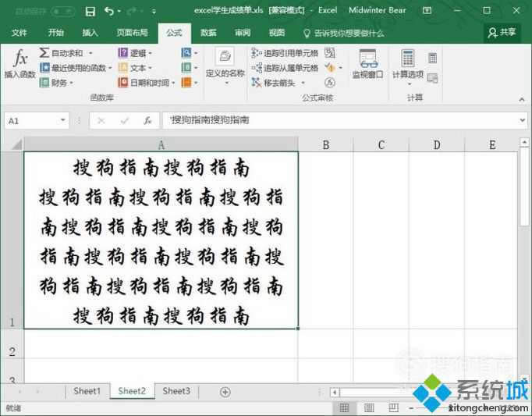This screenshot has height=416, width=532.
Task: Switch to the Home tab
Action: pos(56,33)
